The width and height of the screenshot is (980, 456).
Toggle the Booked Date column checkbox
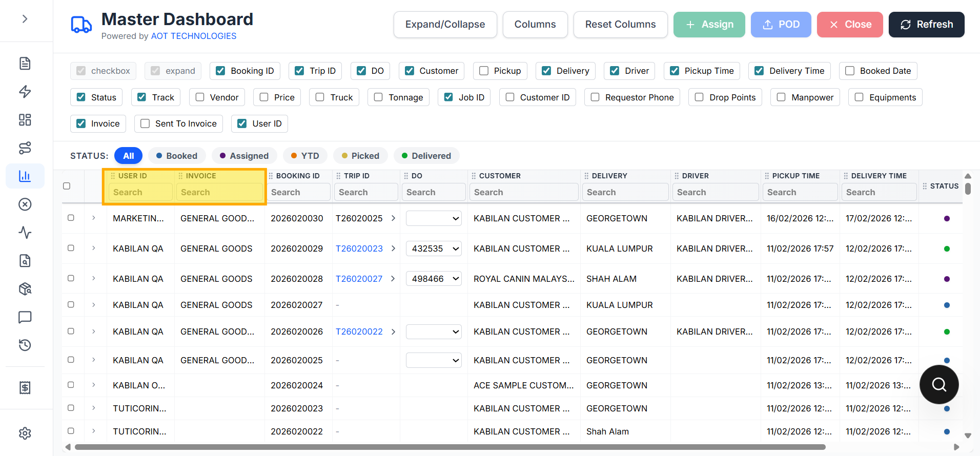pos(850,71)
